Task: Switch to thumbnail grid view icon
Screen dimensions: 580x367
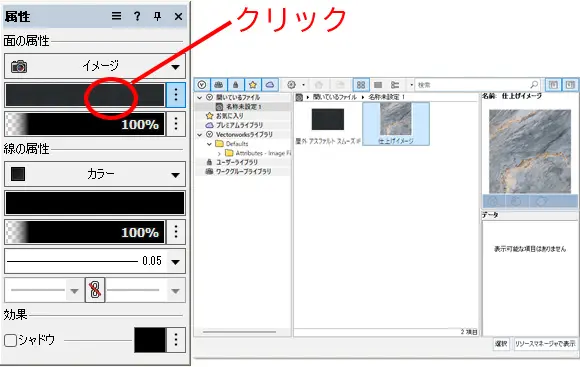Action: [361, 85]
